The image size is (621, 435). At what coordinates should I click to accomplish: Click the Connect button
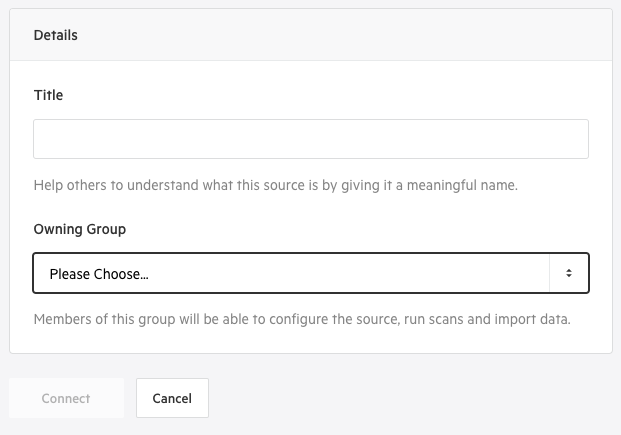point(66,398)
